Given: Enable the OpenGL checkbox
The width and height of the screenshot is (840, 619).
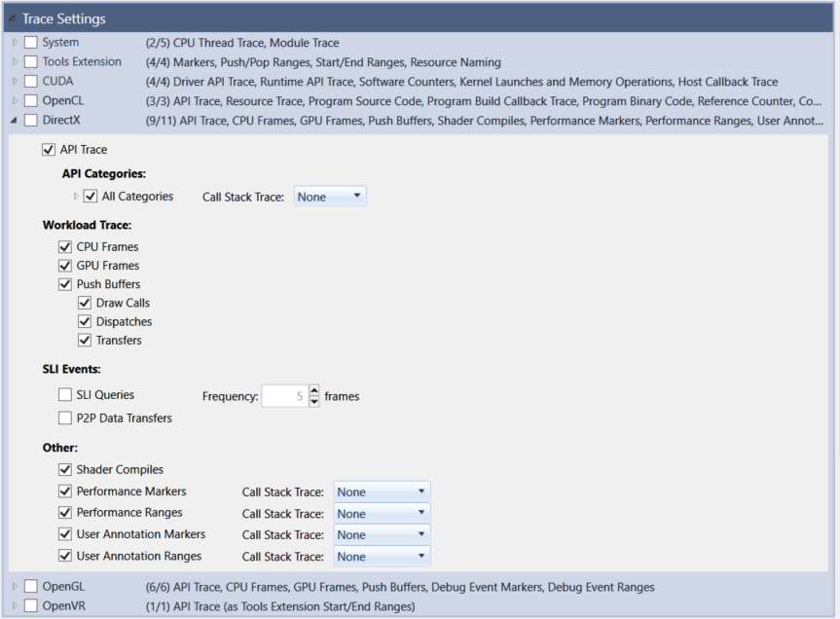Looking at the screenshot, I should (x=31, y=587).
